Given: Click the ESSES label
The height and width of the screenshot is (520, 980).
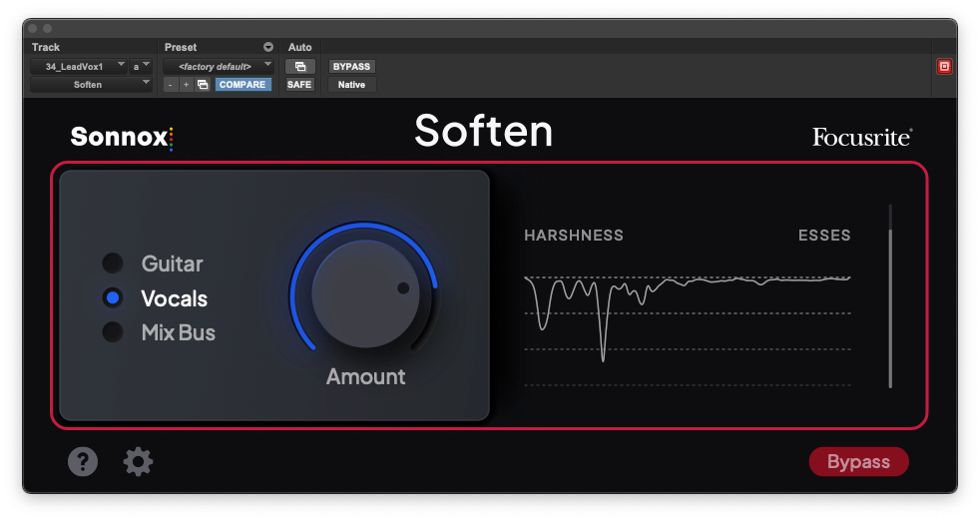Looking at the screenshot, I should (824, 236).
